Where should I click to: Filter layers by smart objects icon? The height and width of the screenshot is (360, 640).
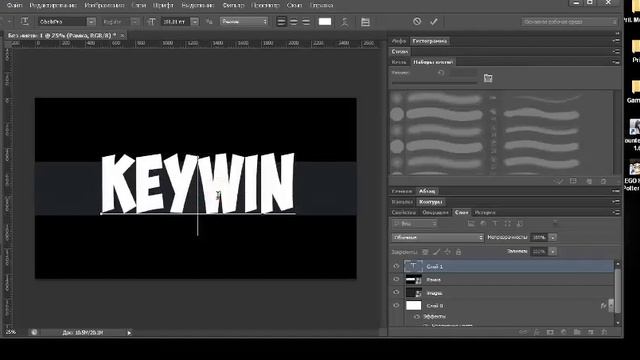(x=520, y=224)
